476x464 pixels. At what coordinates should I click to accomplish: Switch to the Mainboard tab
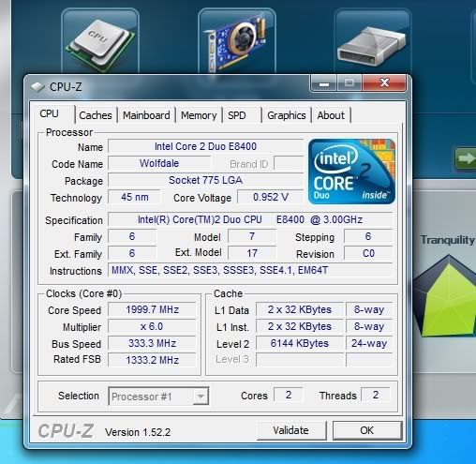[x=146, y=115]
